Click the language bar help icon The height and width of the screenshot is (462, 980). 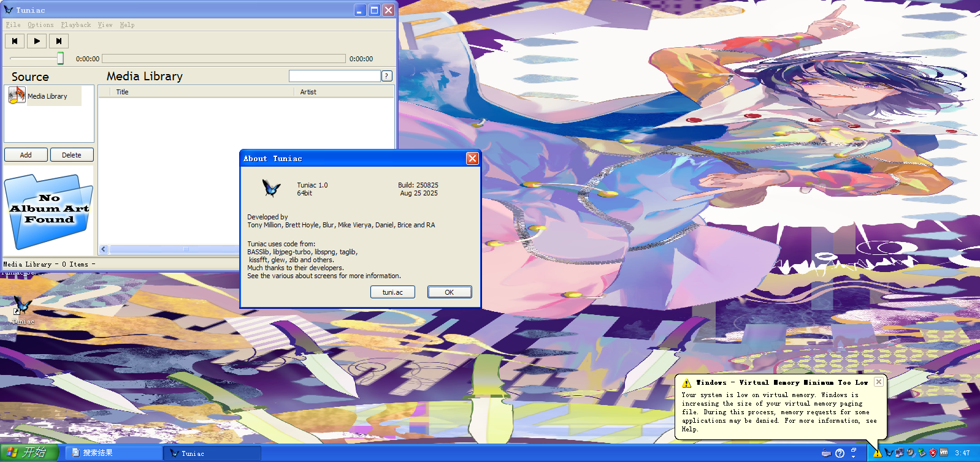[x=840, y=453]
